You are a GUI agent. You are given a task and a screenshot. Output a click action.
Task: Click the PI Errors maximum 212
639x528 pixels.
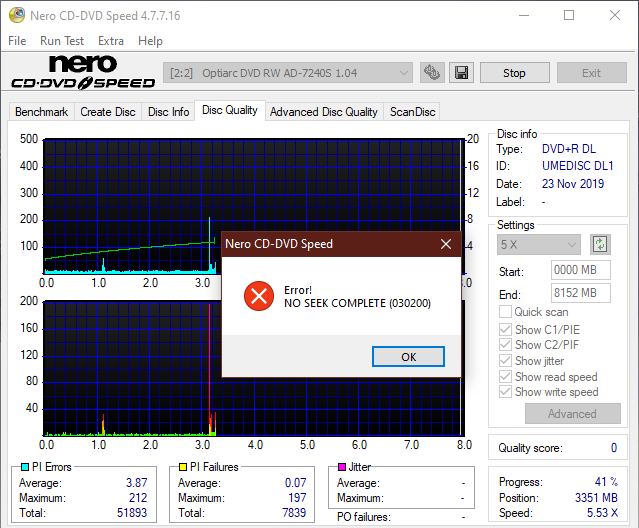click(x=138, y=497)
